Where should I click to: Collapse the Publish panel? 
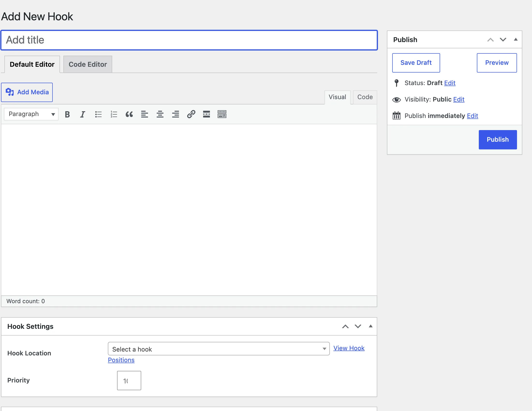[x=516, y=39]
